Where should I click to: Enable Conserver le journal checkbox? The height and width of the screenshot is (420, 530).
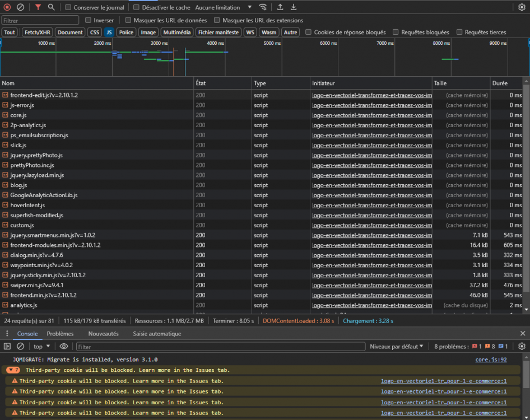coord(68,8)
